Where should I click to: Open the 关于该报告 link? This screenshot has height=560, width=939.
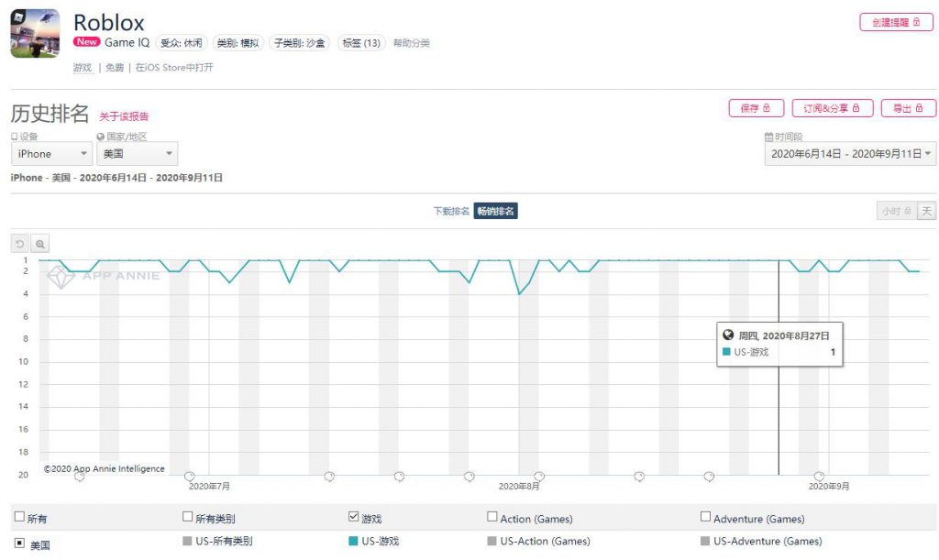(124, 116)
